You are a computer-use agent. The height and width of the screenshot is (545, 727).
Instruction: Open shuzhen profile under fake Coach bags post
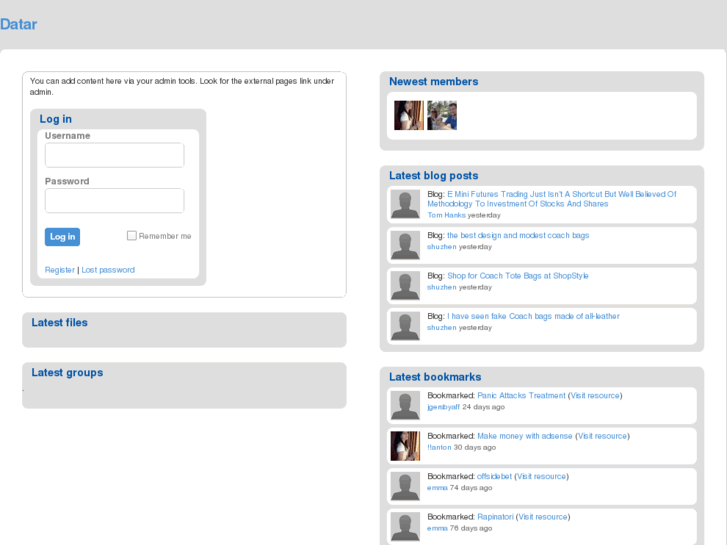tap(442, 327)
